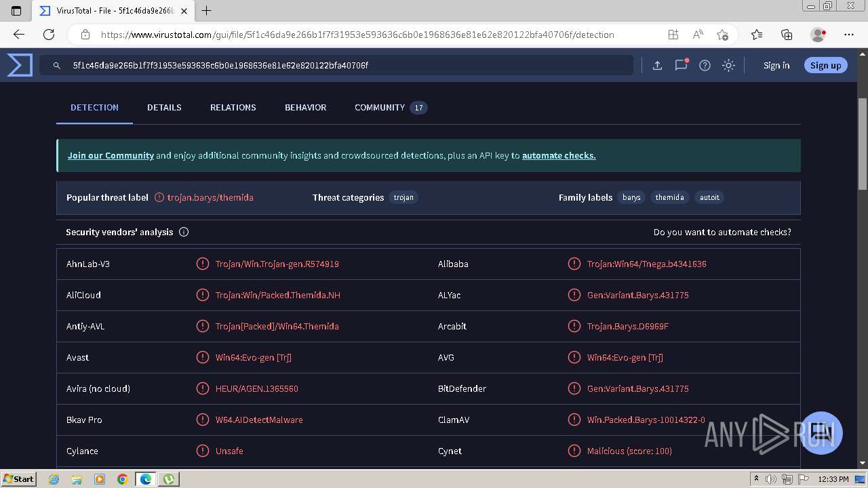Click the VirusTotal hash search field

(x=336, y=66)
